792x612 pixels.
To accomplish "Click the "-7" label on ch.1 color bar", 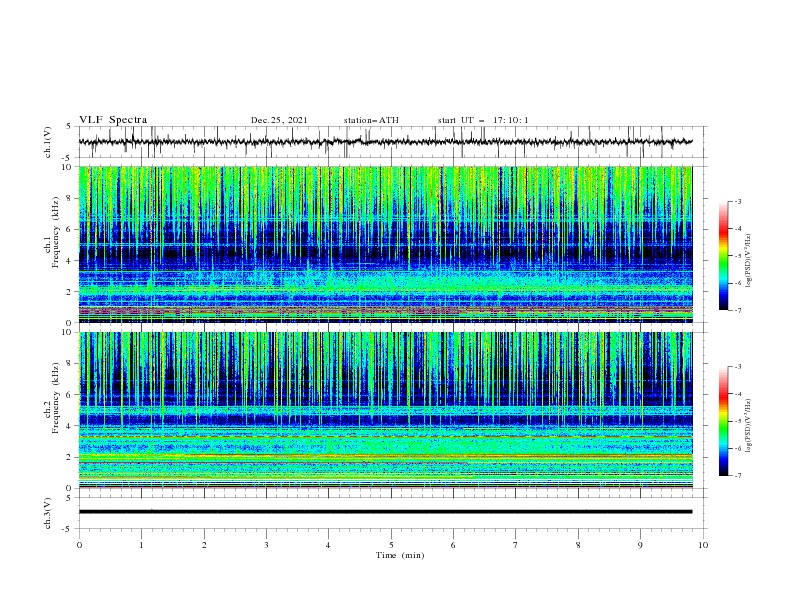I will (737, 310).
